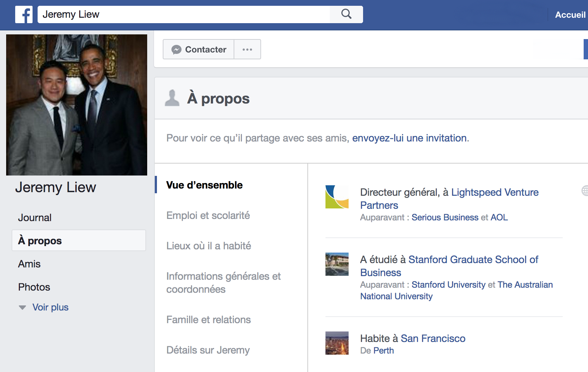Click the Jeremy Liew profile name
Viewport: 588px width, 372px height.
(56, 187)
